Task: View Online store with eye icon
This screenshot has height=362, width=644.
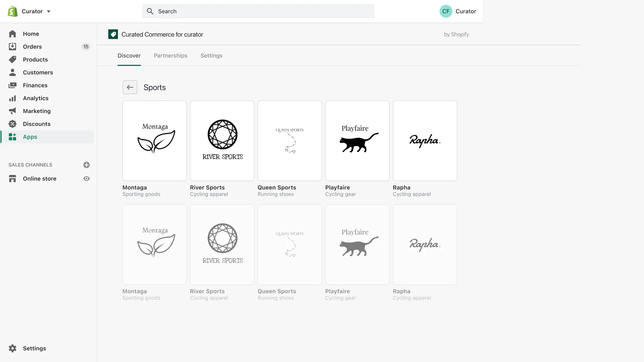Action: 87,179
